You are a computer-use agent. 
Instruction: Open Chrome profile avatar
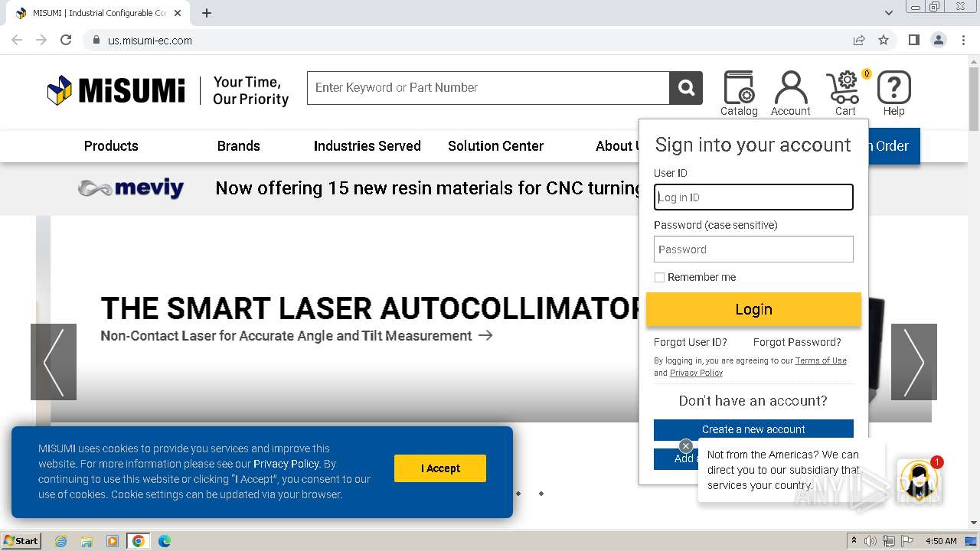click(x=938, y=40)
